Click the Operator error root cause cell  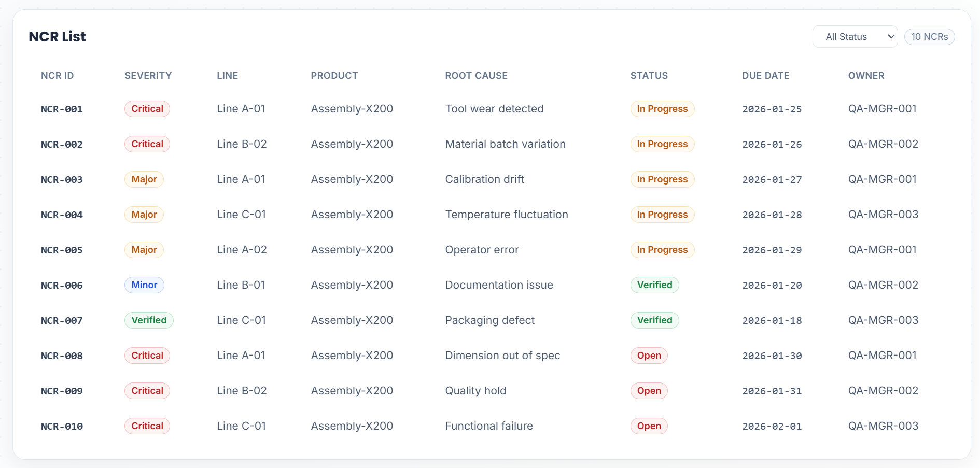[482, 250]
